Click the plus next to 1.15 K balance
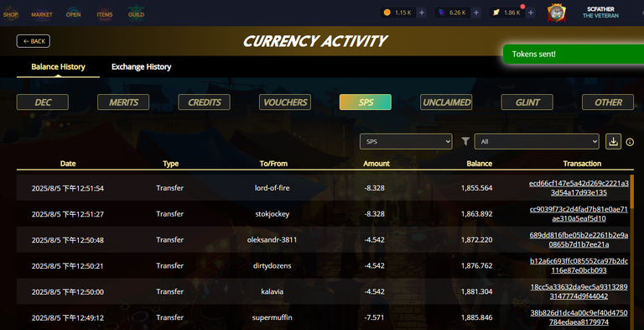644x330 pixels. 422,13
